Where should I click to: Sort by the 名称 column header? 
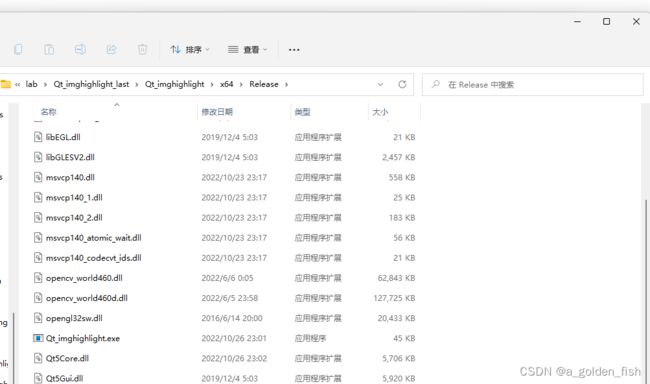coord(49,112)
